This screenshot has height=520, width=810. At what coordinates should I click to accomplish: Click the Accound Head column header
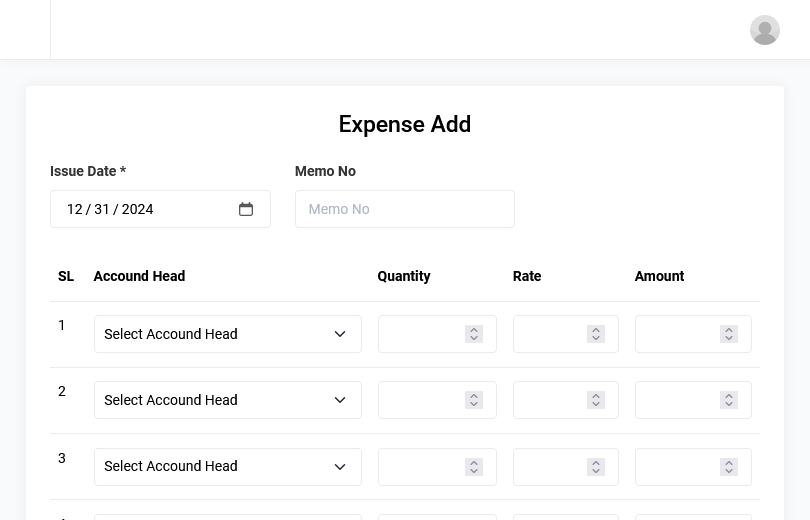click(139, 276)
